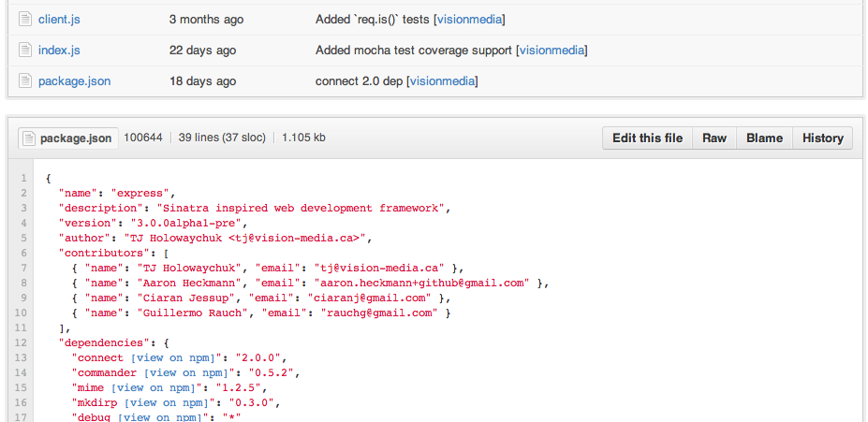The width and height of the screenshot is (868, 422).
Task: Click visionmedia on connect 2.0 dep commit
Action: pos(442,81)
